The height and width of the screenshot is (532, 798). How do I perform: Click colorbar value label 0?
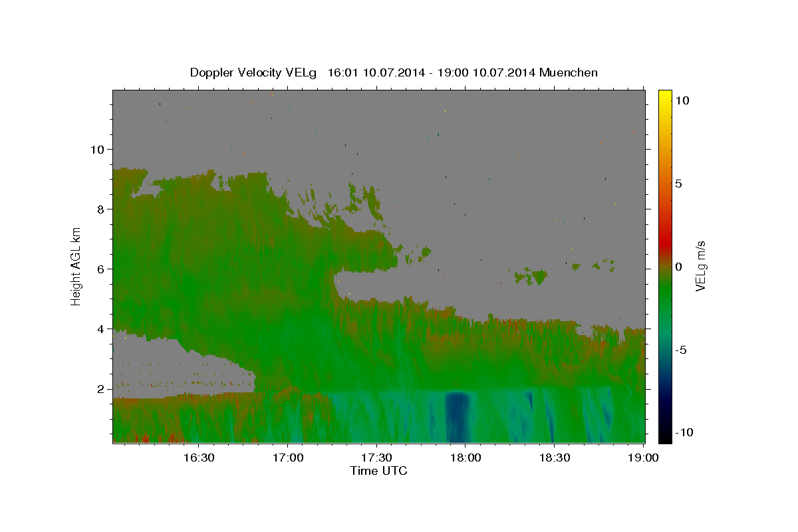click(x=678, y=267)
